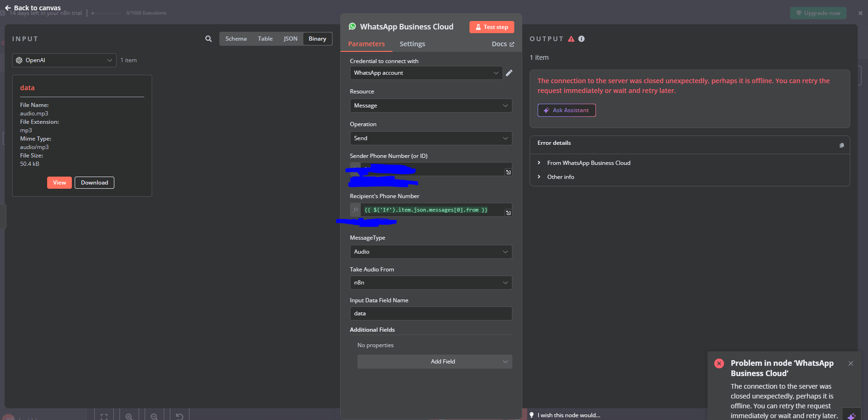Click the '1 item' output count
Screen dimensions: 868x420
539,57
